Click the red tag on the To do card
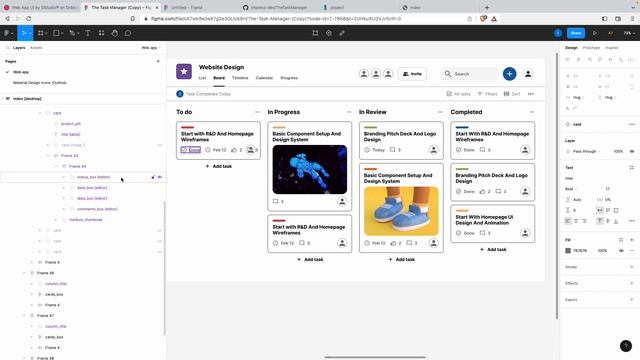Screen dimensions: 640x360 [187, 127]
